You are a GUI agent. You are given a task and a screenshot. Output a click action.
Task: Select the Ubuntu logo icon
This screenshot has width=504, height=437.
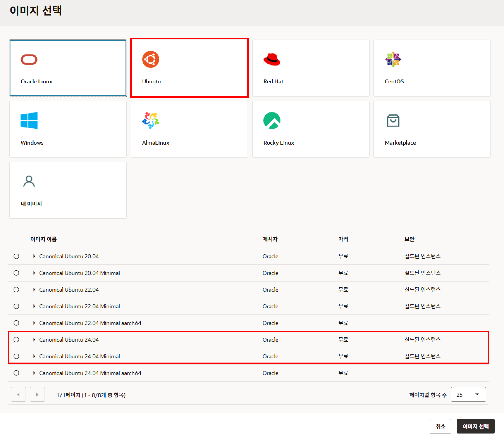tap(151, 59)
